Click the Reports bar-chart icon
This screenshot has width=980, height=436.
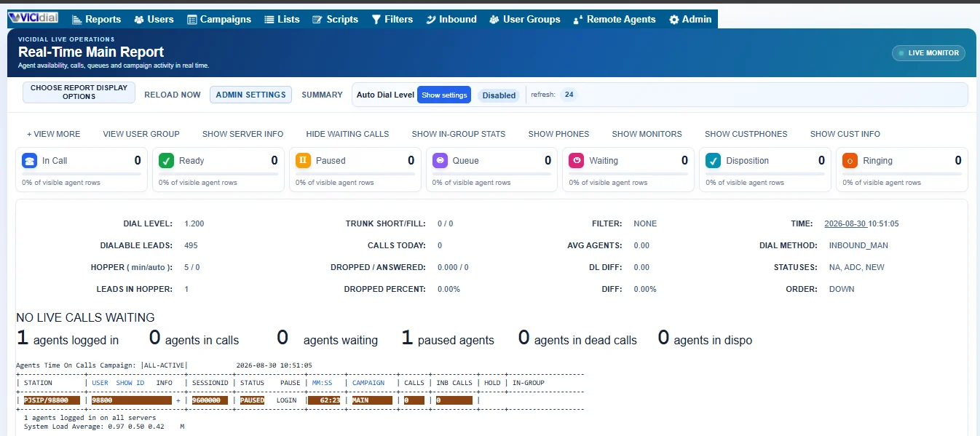(76, 20)
